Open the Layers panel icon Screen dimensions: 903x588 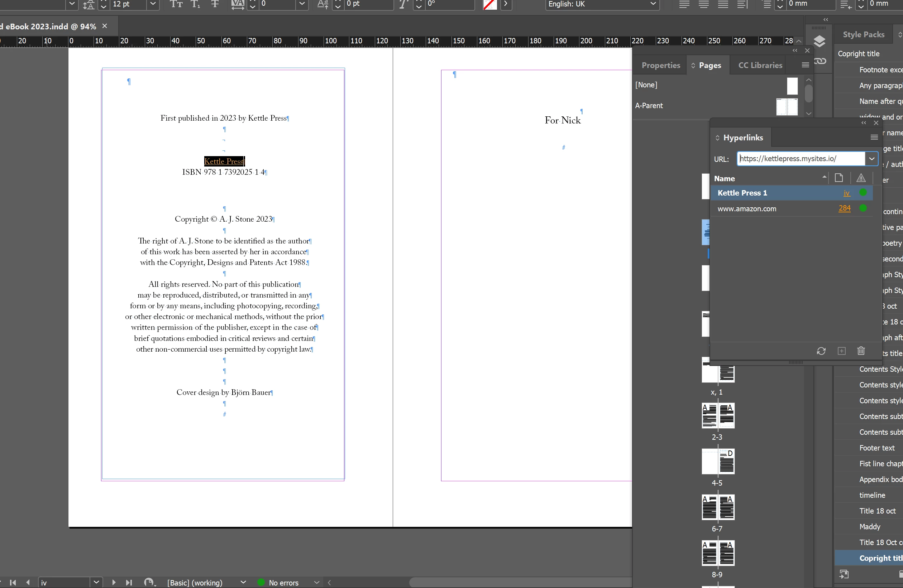point(820,41)
